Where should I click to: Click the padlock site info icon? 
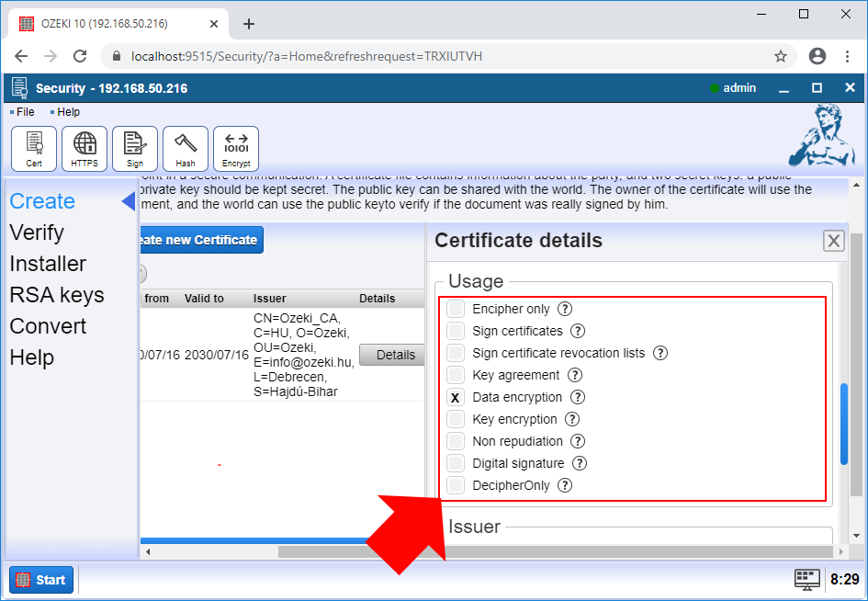tap(117, 56)
